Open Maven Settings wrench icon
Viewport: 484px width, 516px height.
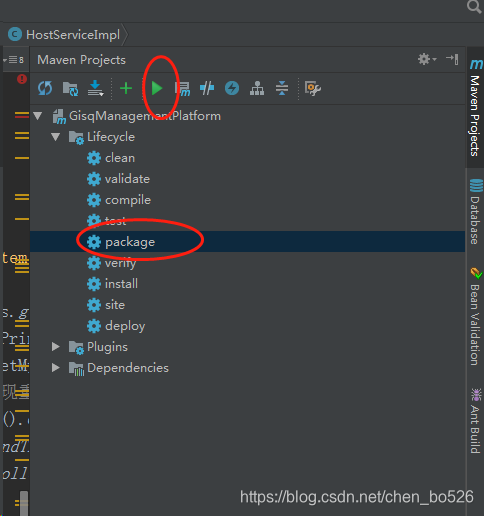(x=313, y=89)
